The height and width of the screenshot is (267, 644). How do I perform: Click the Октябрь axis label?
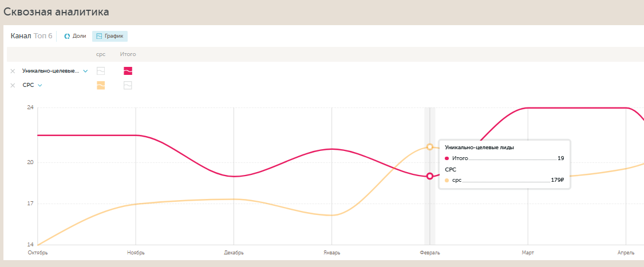(38, 253)
